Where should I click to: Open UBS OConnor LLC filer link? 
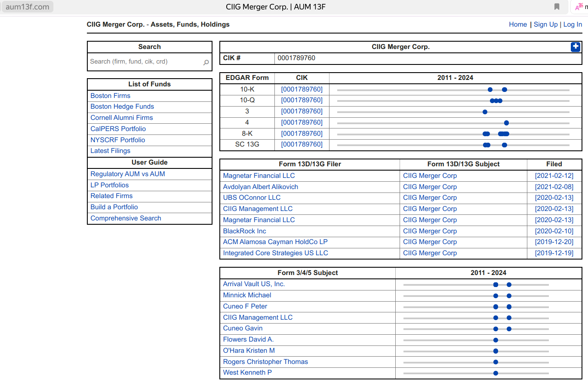[x=252, y=198]
